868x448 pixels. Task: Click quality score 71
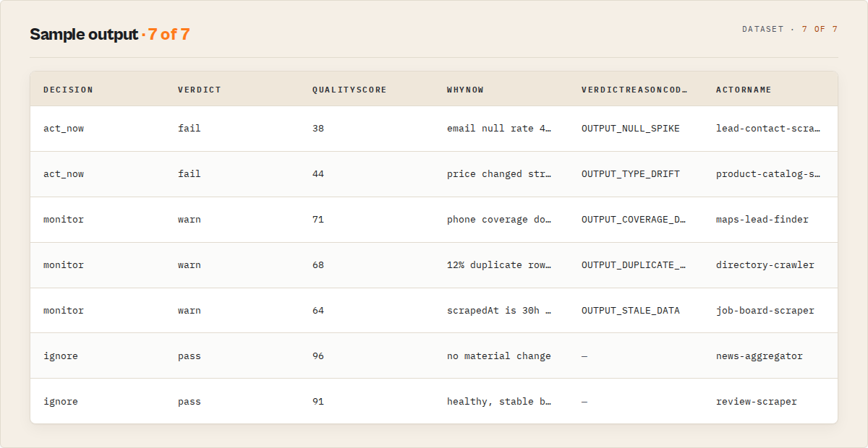tap(318, 220)
